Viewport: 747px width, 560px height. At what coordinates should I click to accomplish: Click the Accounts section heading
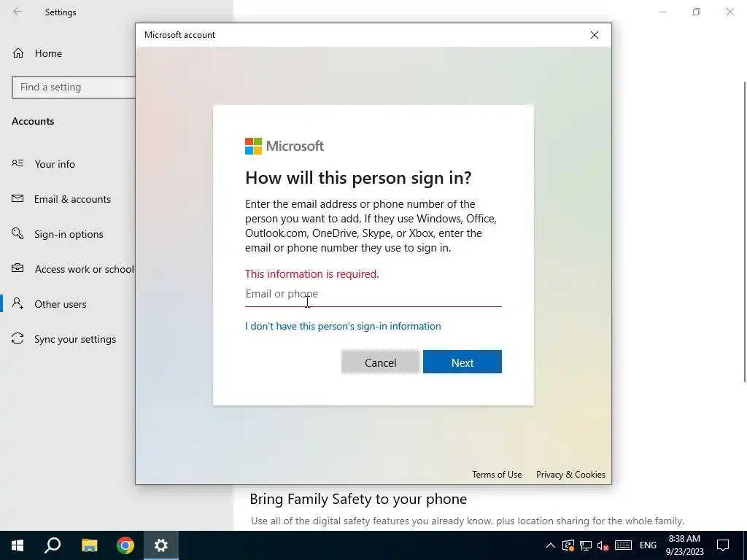click(x=33, y=122)
